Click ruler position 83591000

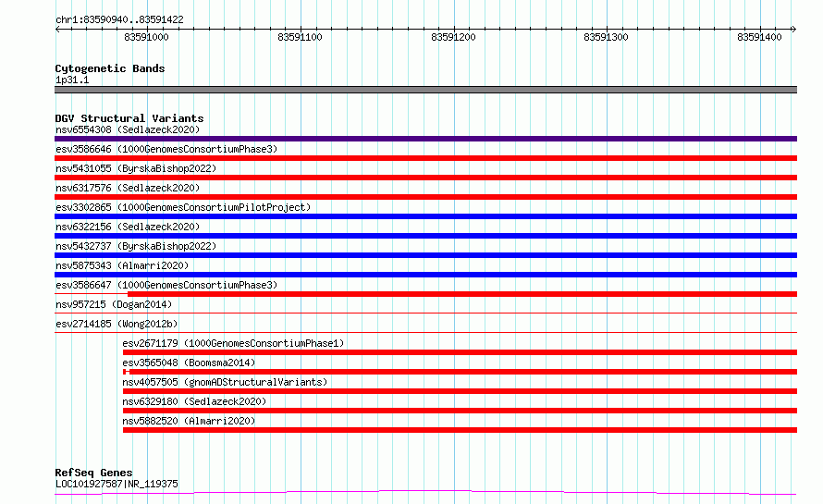tap(146, 37)
